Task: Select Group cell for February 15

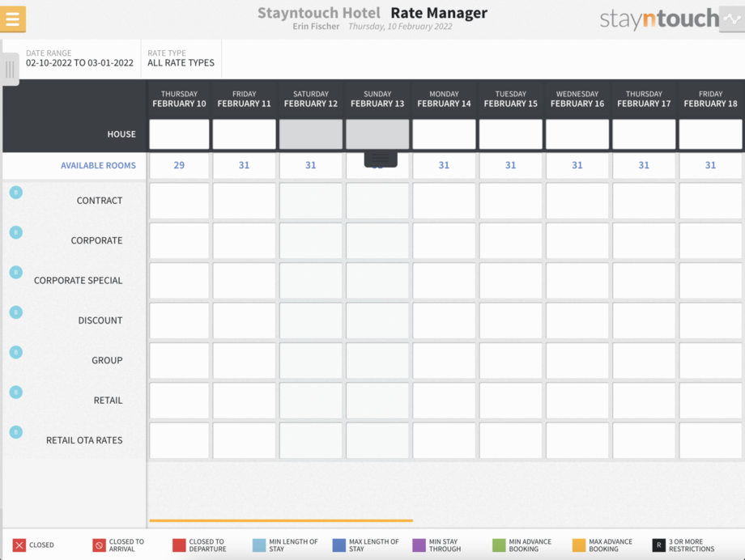Action: coord(511,360)
